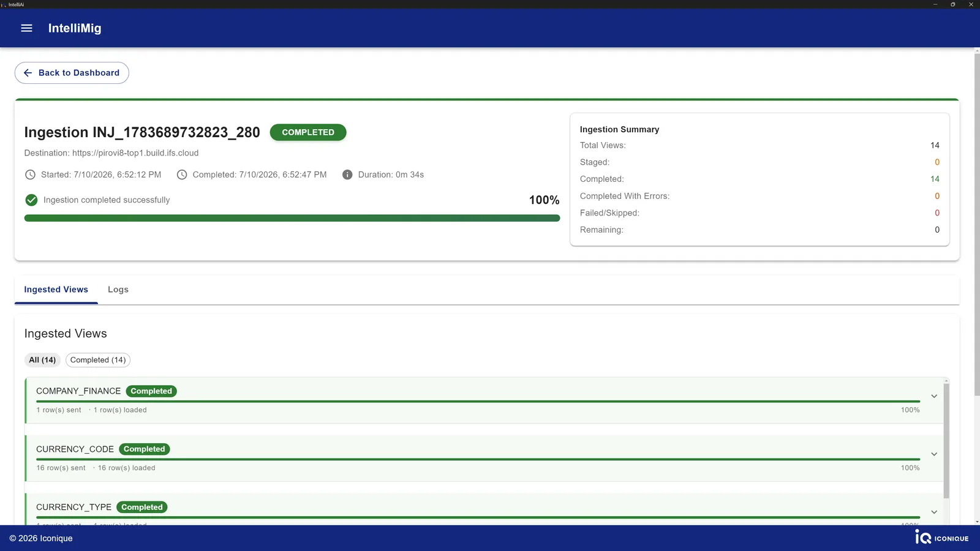
Task: Click the 16 row(s) sent text
Action: 61,468
